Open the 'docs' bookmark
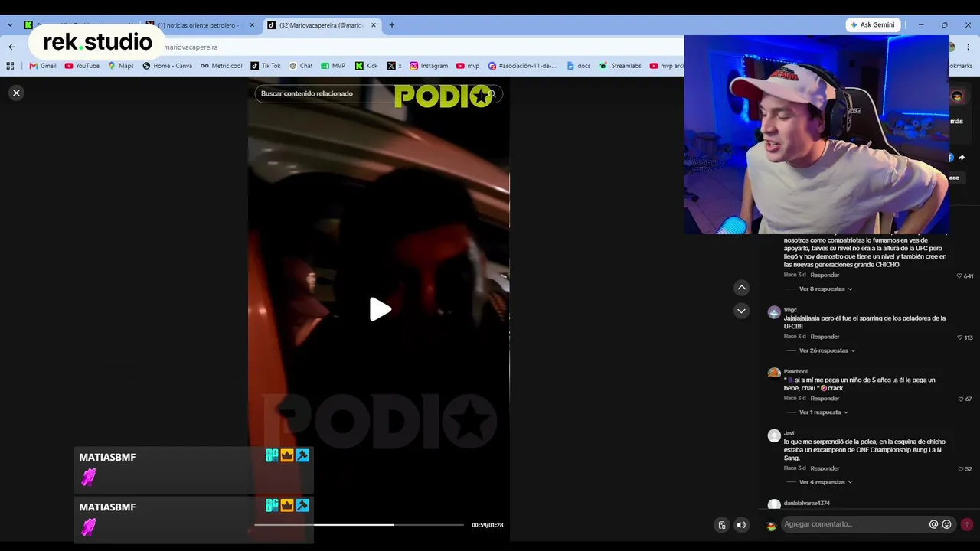Viewport: 980px width, 551px height. click(x=579, y=66)
